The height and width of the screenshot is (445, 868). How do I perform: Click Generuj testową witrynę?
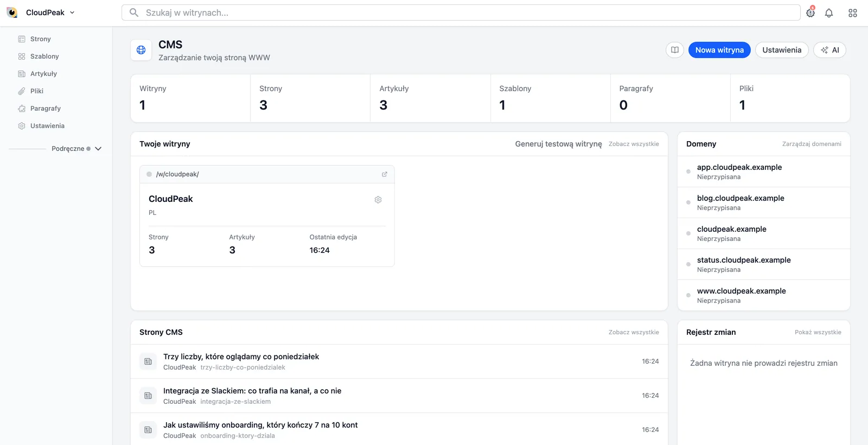point(558,144)
